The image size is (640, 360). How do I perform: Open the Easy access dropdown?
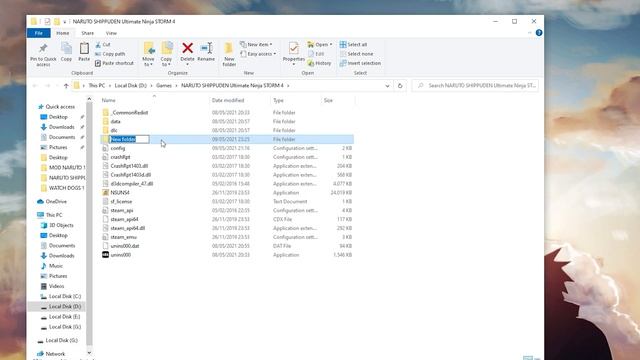coord(258,54)
